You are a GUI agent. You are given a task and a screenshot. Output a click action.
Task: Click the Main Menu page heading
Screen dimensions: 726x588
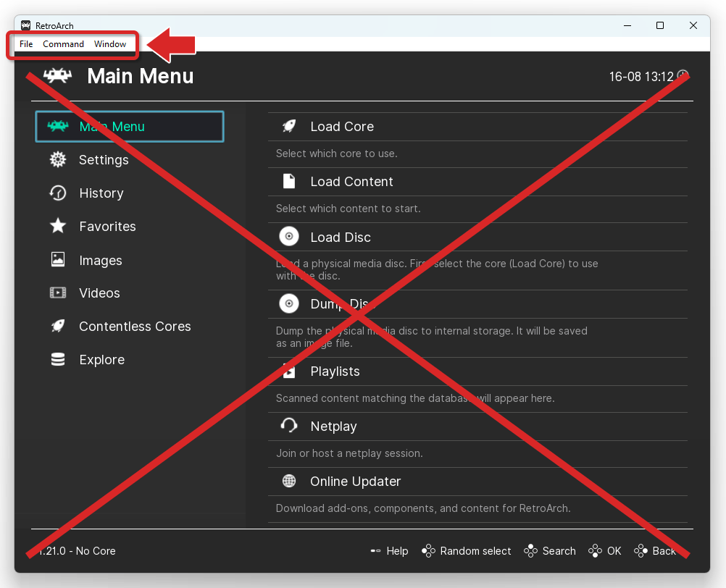[141, 76]
